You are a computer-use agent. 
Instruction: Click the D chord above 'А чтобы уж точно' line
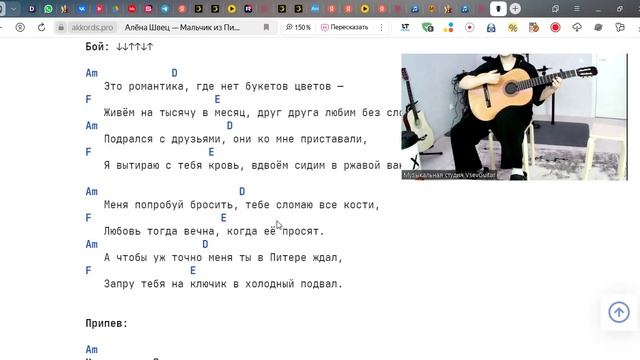205,244
